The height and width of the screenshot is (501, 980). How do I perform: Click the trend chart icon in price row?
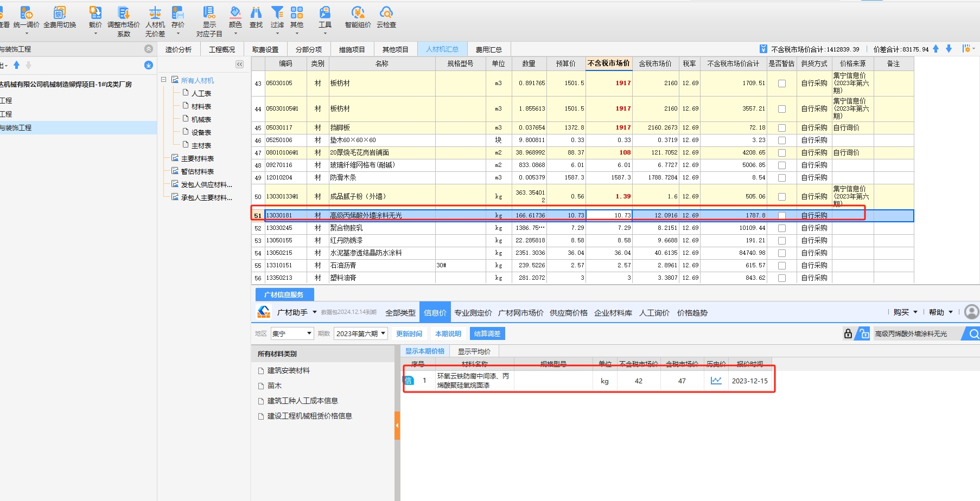[x=716, y=381]
